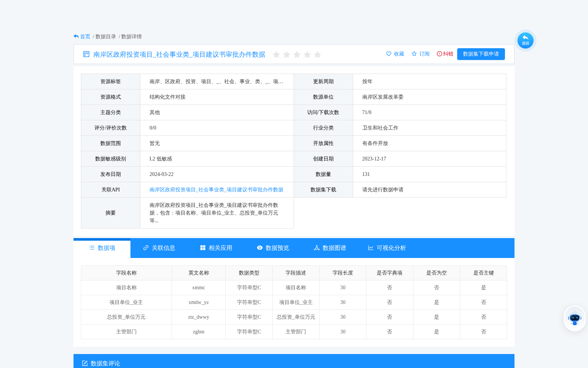
Task: Click the 2023-12-17 creation date
Action: tap(374, 159)
